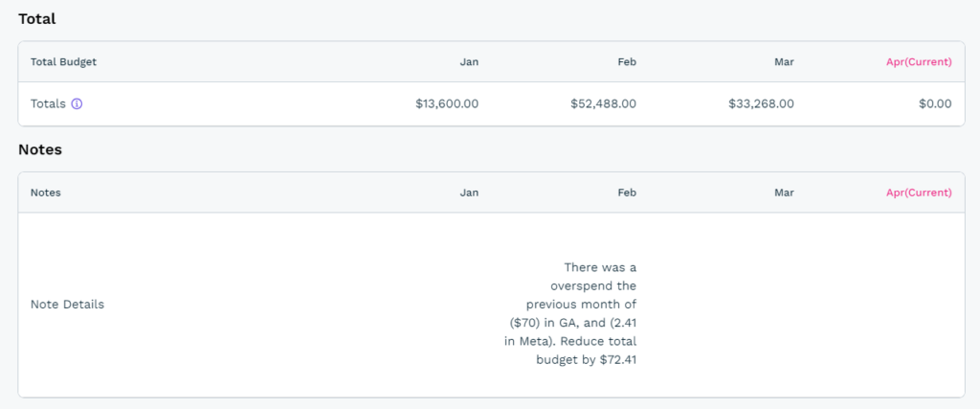The image size is (980, 409).
Task: Click the info icon next to Totals
Action: (78, 103)
